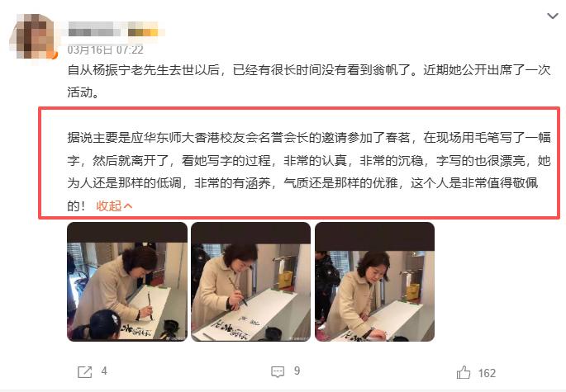Click the repost count 4
The image size is (566, 392).
(x=104, y=371)
